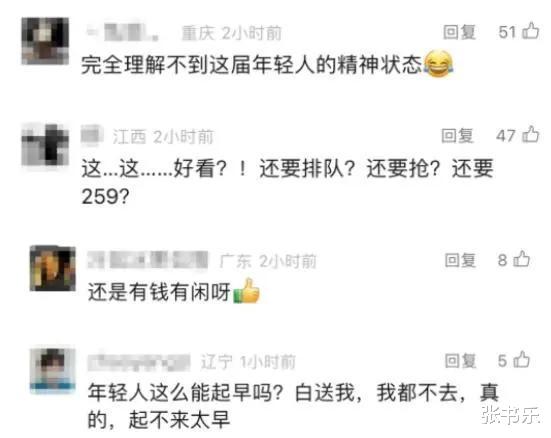Reply to the Liaoning comment about waking early
Screen dimensions: 551x438
coord(461,361)
